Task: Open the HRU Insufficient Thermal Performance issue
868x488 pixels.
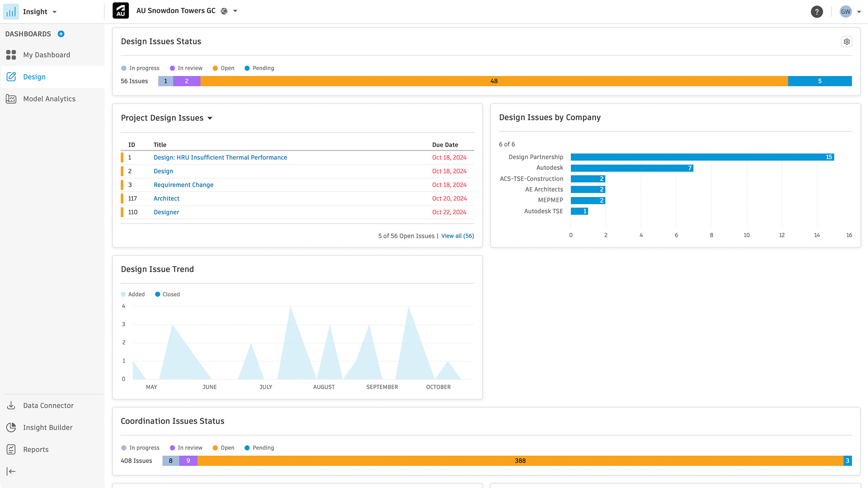Action: coord(220,158)
